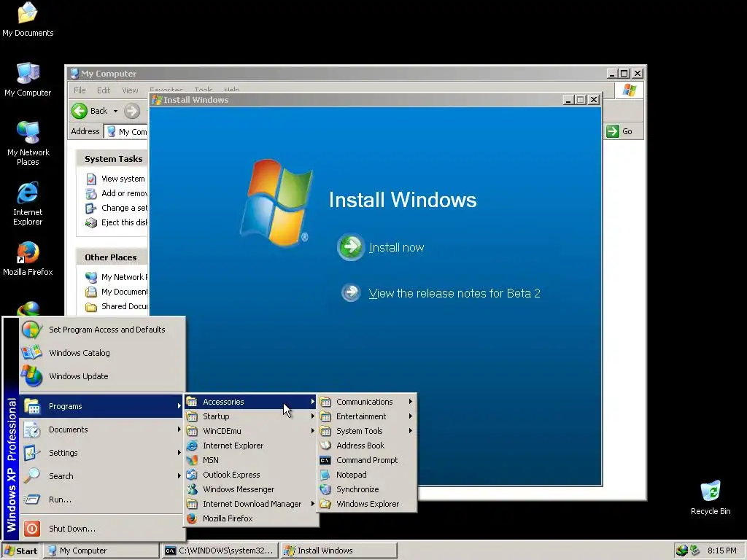
Task: Click Eject this disk task
Action: click(x=116, y=222)
